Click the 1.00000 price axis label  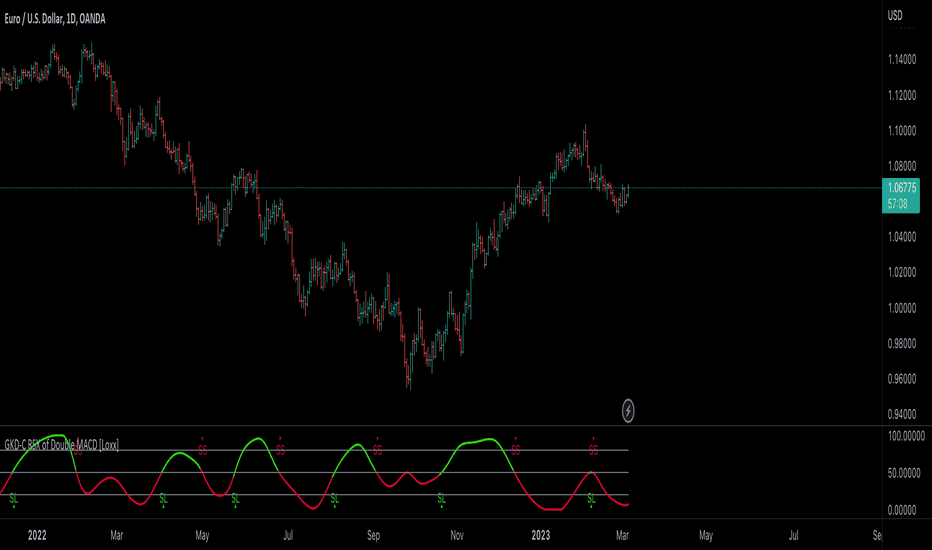coord(902,308)
